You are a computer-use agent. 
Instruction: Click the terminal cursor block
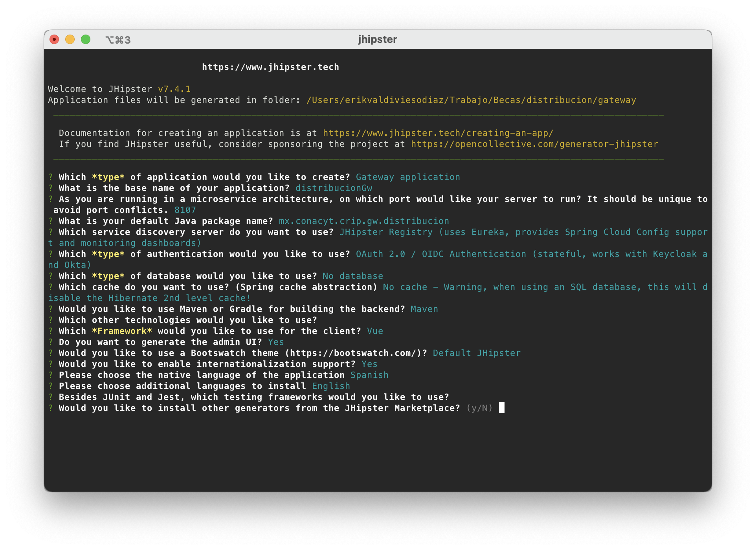point(502,408)
